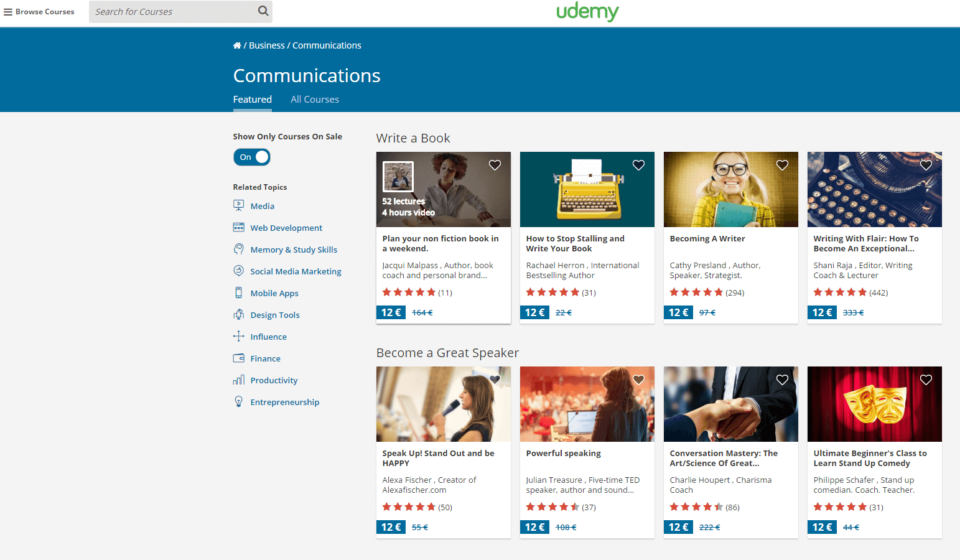The image size is (960, 560).
Task: Click the Web Development topic icon
Action: (x=240, y=227)
